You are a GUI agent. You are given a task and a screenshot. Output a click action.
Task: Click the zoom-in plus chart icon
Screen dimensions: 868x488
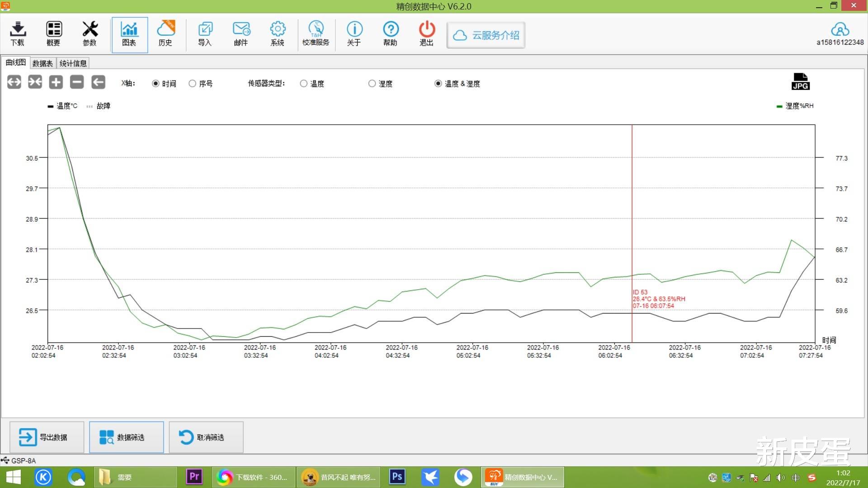tap(56, 82)
